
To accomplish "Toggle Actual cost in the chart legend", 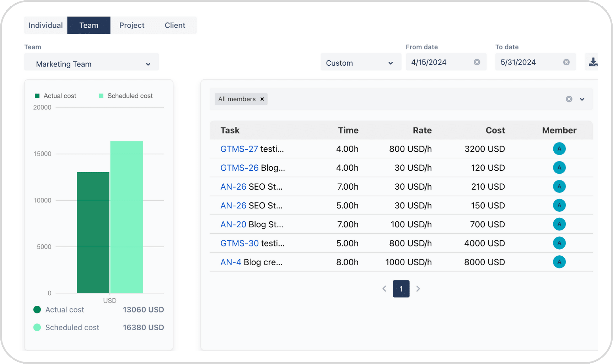I will 55,96.
